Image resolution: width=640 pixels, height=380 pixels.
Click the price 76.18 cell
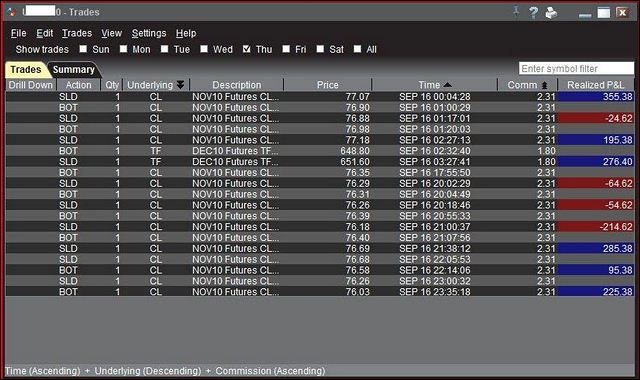[x=327, y=227]
